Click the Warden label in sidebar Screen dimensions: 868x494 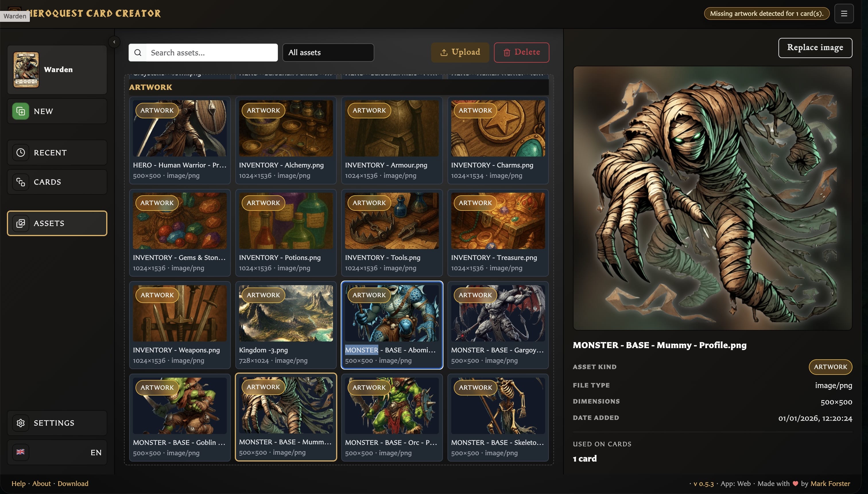[58, 70]
